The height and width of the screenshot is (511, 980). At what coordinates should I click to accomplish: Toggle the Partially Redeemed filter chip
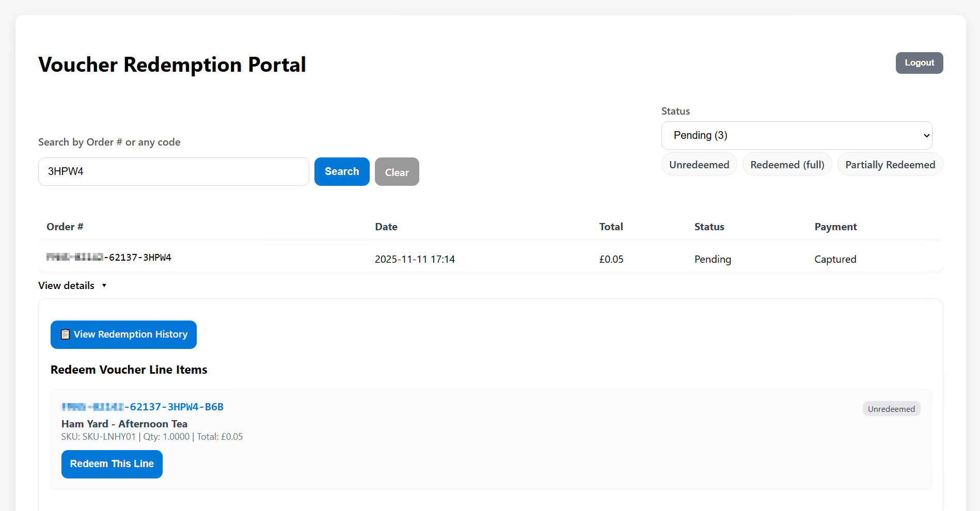tap(890, 165)
